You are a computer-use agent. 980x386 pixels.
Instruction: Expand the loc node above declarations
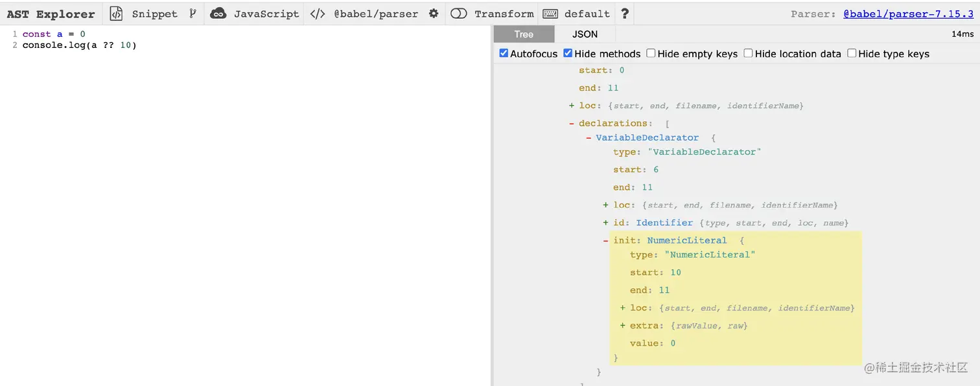(572, 106)
